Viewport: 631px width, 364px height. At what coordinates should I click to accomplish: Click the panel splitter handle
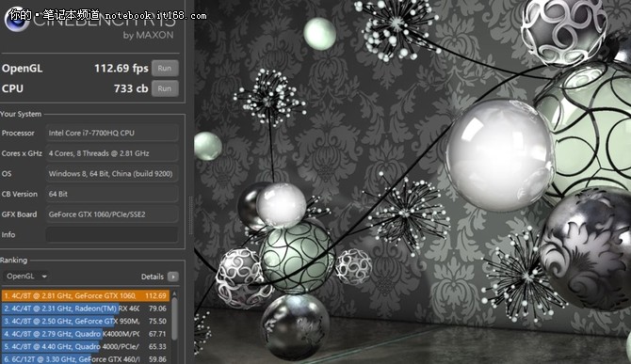(x=190, y=215)
